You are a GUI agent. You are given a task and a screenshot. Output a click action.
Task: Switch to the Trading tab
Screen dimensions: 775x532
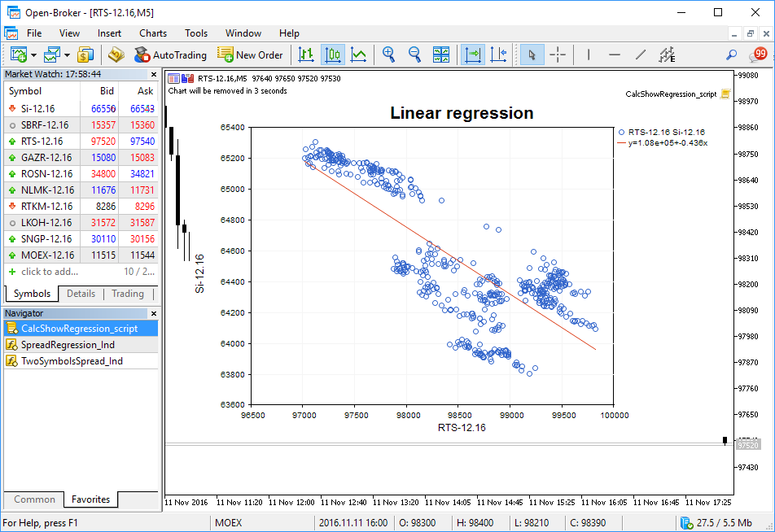(128, 294)
